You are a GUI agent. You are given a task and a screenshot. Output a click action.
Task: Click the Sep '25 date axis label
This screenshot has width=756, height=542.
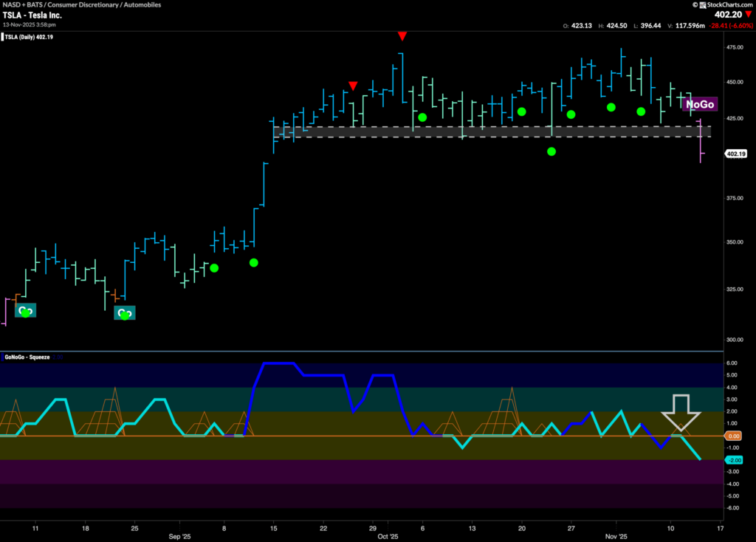click(x=180, y=537)
